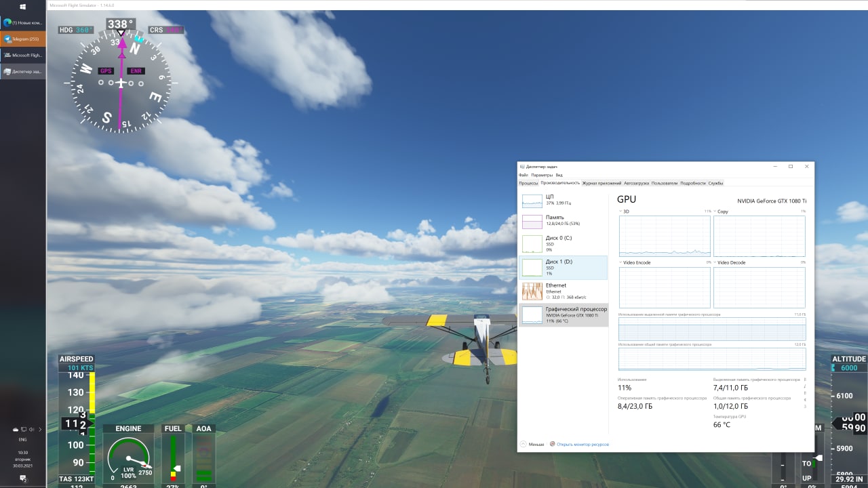Open the Подробности tab
The image size is (868, 488).
(693, 183)
